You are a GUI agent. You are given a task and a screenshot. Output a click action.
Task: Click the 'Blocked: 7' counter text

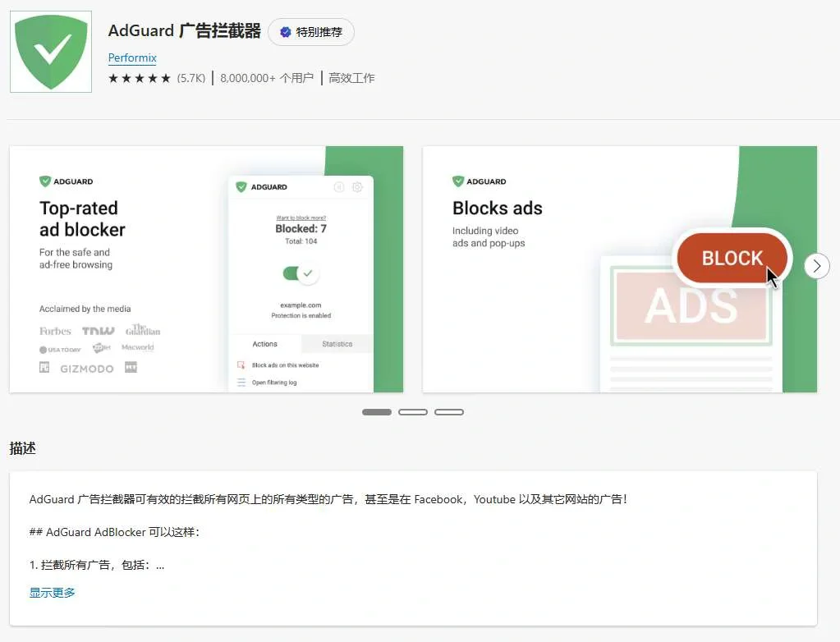point(301,228)
